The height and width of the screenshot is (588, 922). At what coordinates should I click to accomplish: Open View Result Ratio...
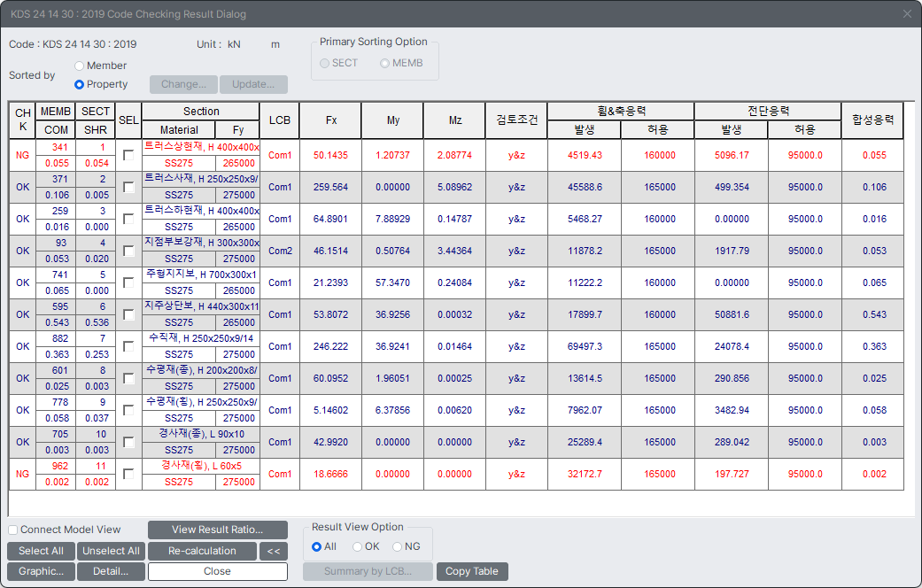pos(218,530)
